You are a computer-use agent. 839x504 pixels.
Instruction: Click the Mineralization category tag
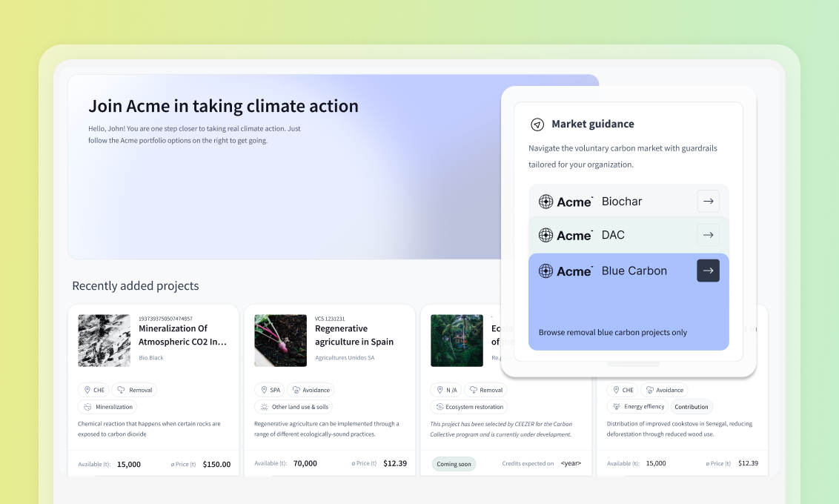point(107,407)
